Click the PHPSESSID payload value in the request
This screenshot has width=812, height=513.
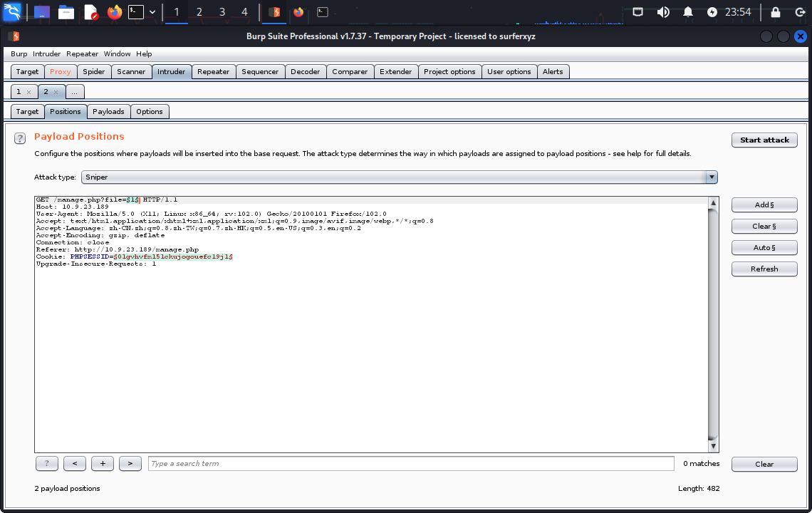click(173, 256)
